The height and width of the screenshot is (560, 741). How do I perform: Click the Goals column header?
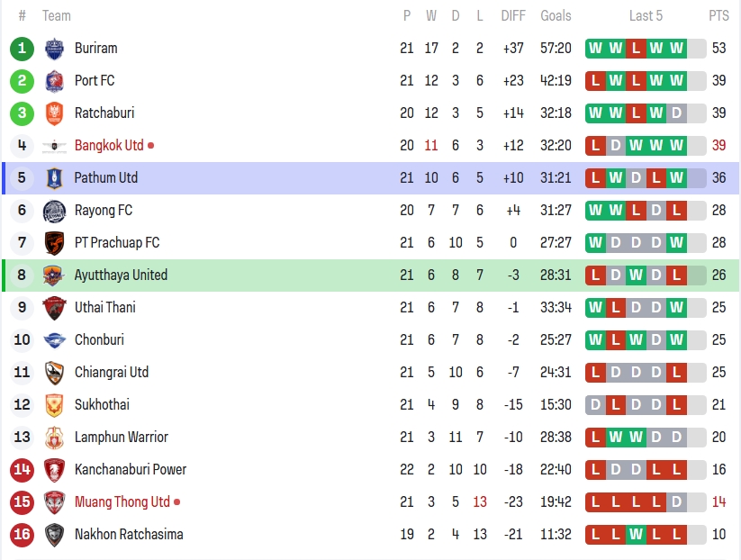point(556,15)
